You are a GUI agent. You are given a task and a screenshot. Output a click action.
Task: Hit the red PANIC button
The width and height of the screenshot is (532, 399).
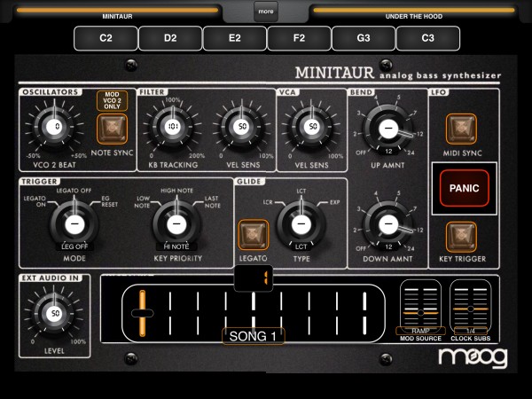pyautogui.click(x=464, y=188)
